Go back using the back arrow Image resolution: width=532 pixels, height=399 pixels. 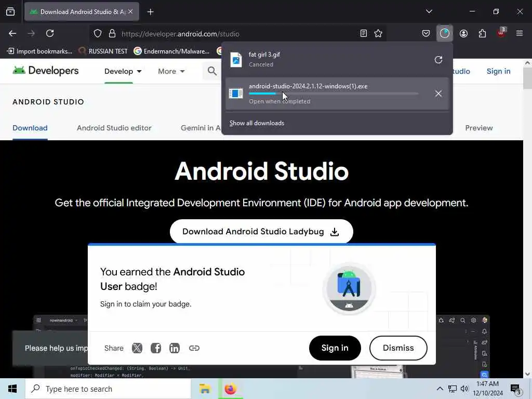(x=12, y=34)
